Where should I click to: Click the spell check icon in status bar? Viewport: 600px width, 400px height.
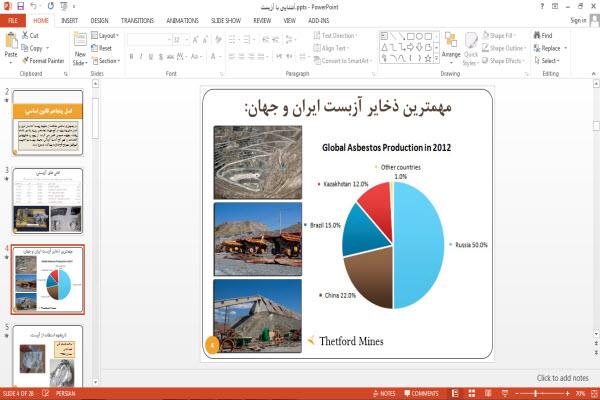pos(46,393)
